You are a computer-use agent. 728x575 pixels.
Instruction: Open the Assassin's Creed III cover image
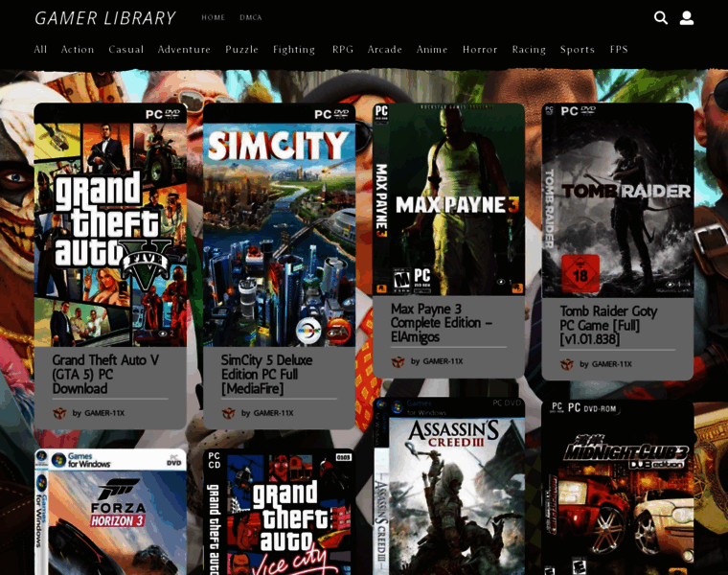click(x=448, y=486)
